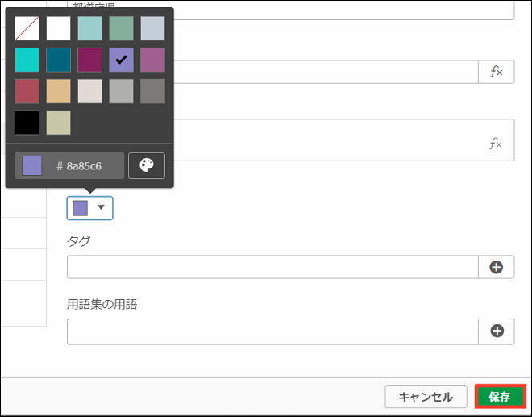Viewport: 532px width, 417px height.
Task: Pick the magenta purple swatch
Action: click(89, 60)
